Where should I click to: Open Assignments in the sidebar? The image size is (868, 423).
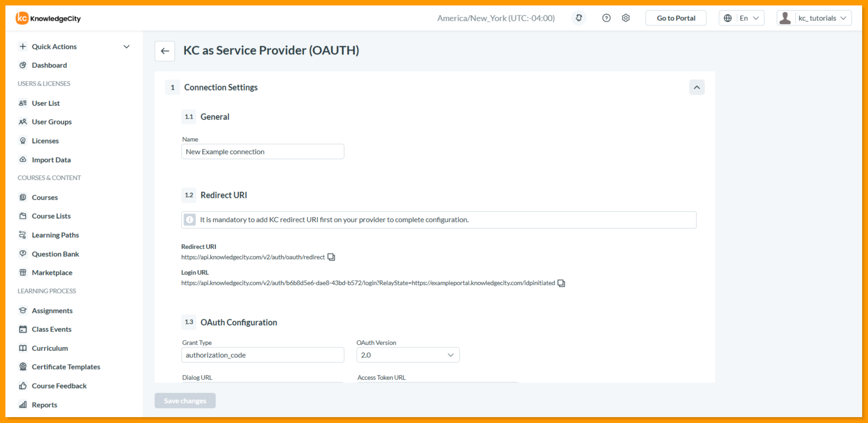[x=52, y=311]
